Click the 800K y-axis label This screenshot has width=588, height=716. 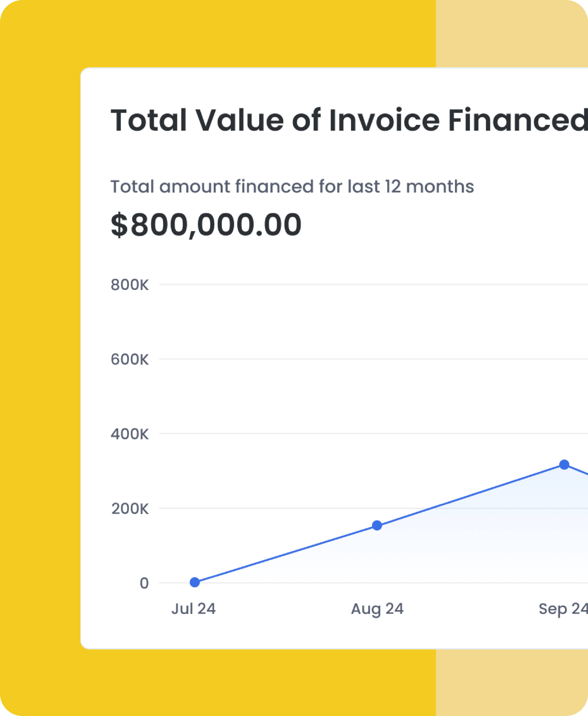tap(130, 285)
